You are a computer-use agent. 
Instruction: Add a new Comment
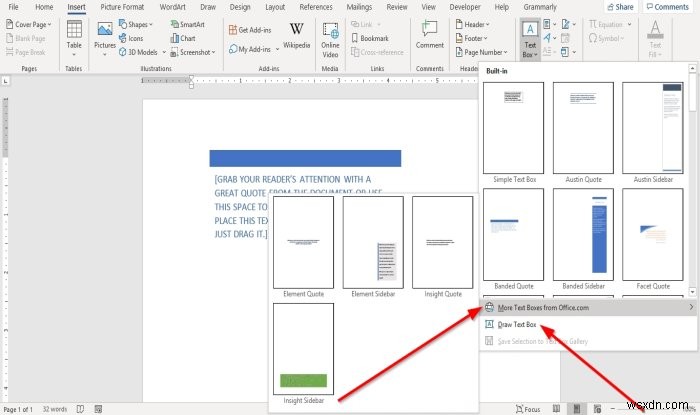point(429,35)
